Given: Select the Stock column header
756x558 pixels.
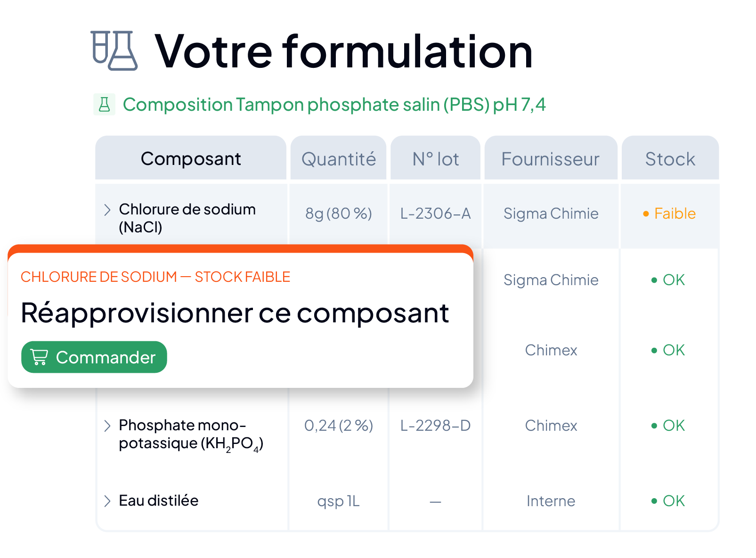Looking at the screenshot, I should (670, 159).
